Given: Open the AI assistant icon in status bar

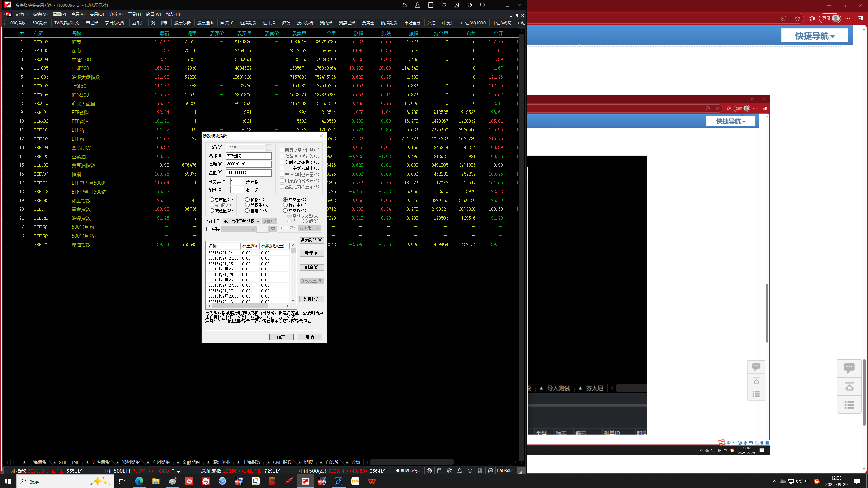Looking at the screenshot, I should point(490,471).
